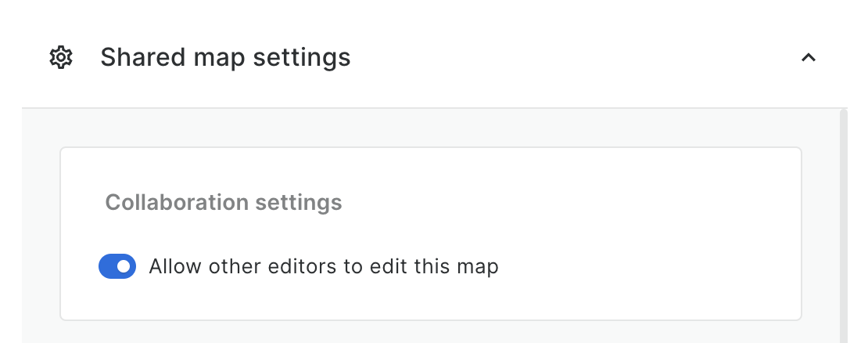Click the vertical scrollbar of the settings panel
The image size is (868, 343).
click(843, 227)
